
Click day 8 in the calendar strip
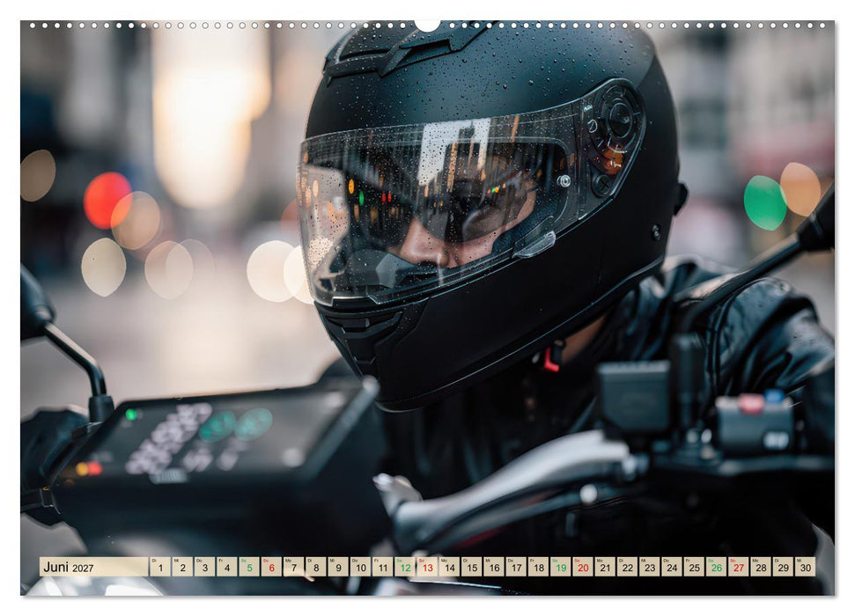pyautogui.click(x=316, y=567)
